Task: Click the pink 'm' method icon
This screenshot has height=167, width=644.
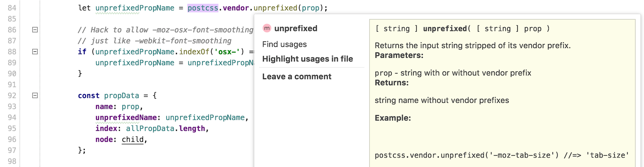Action: click(x=267, y=28)
